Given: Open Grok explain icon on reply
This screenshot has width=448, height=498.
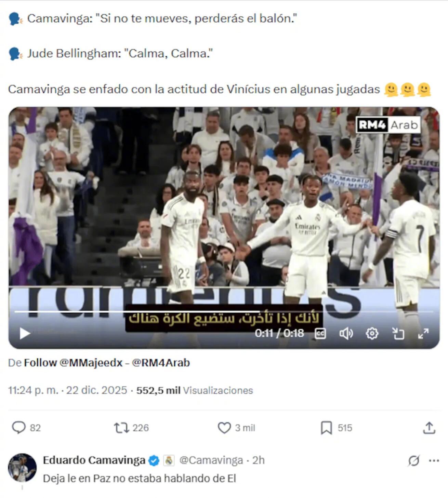Looking at the screenshot, I should tap(414, 461).
